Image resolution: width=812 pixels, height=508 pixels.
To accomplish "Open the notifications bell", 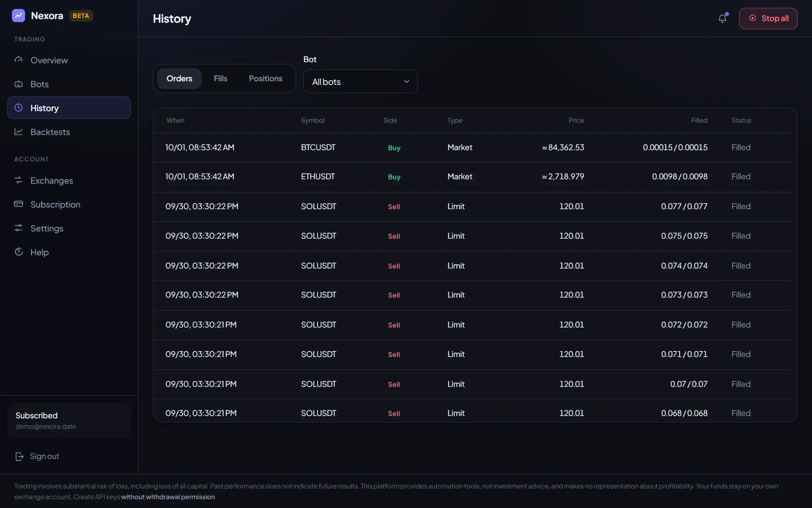I will (x=722, y=18).
